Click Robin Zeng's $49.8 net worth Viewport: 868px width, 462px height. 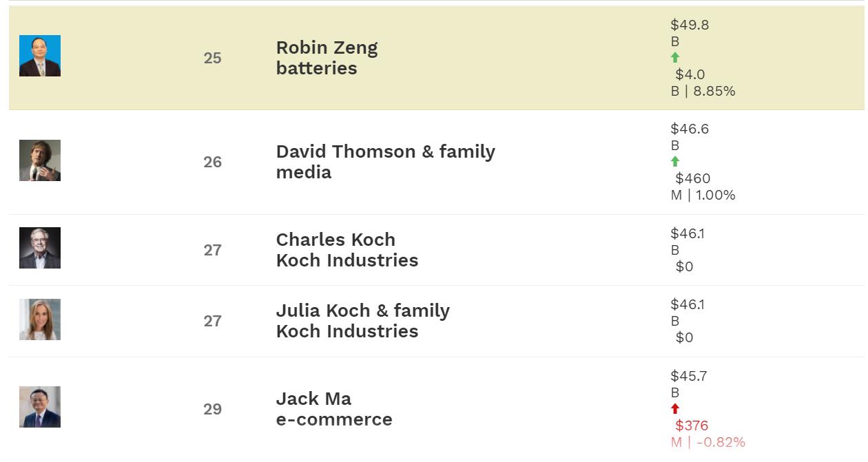(x=690, y=25)
